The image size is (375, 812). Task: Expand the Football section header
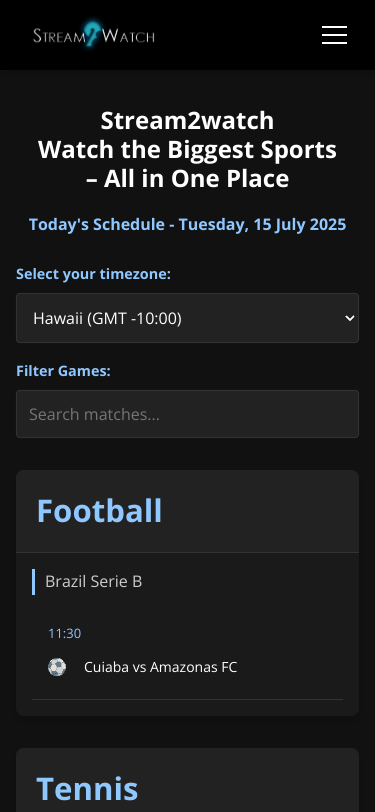click(x=188, y=511)
